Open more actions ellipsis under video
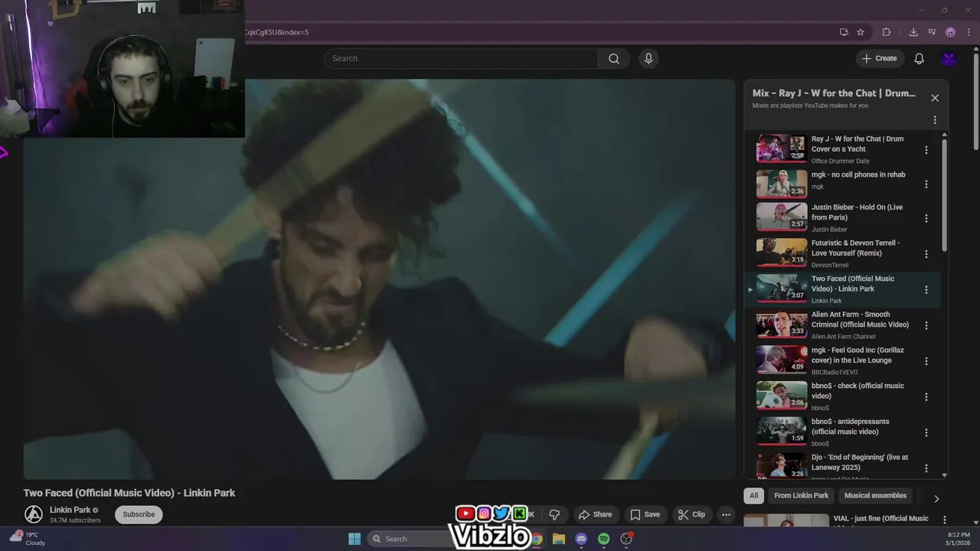The image size is (980, 551). [727, 514]
